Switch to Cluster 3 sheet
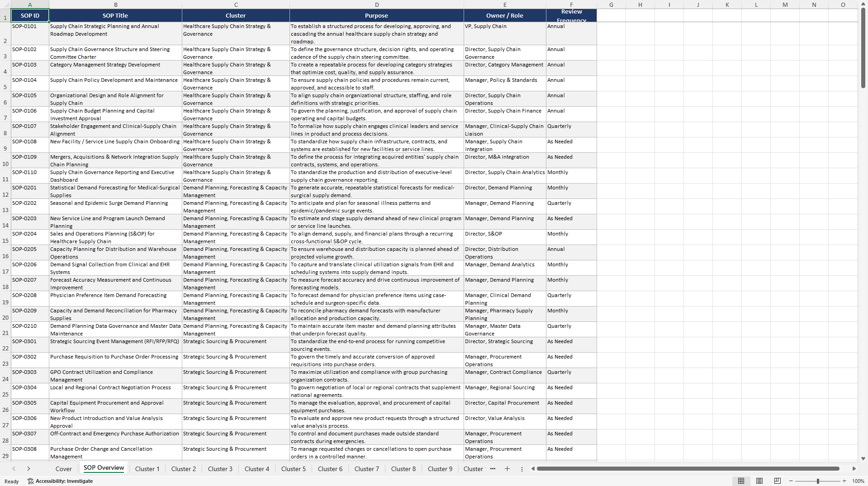Image resolution: width=868 pixels, height=486 pixels. pos(220,469)
